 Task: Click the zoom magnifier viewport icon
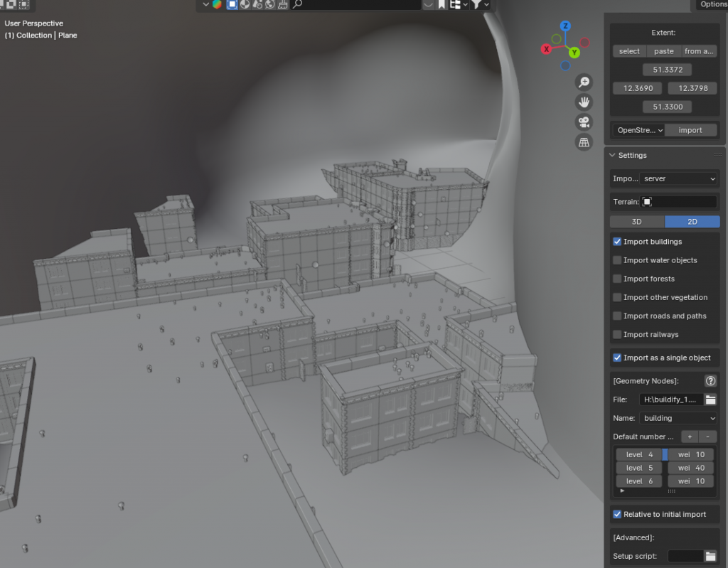click(x=584, y=82)
